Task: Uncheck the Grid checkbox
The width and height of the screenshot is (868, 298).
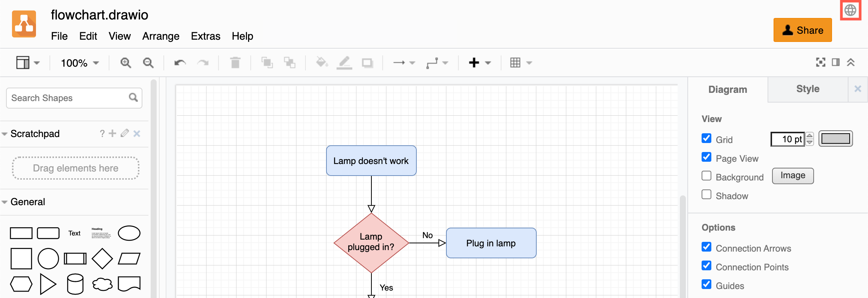Action: pos(706,139)
